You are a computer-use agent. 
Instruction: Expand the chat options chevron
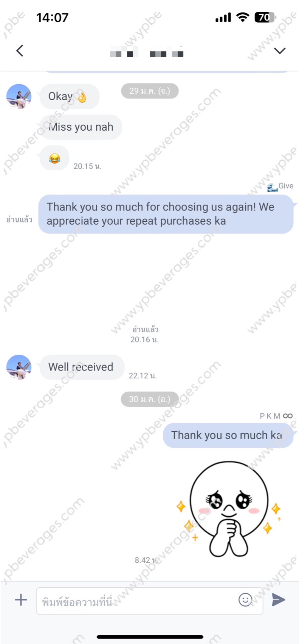point(279,51)
